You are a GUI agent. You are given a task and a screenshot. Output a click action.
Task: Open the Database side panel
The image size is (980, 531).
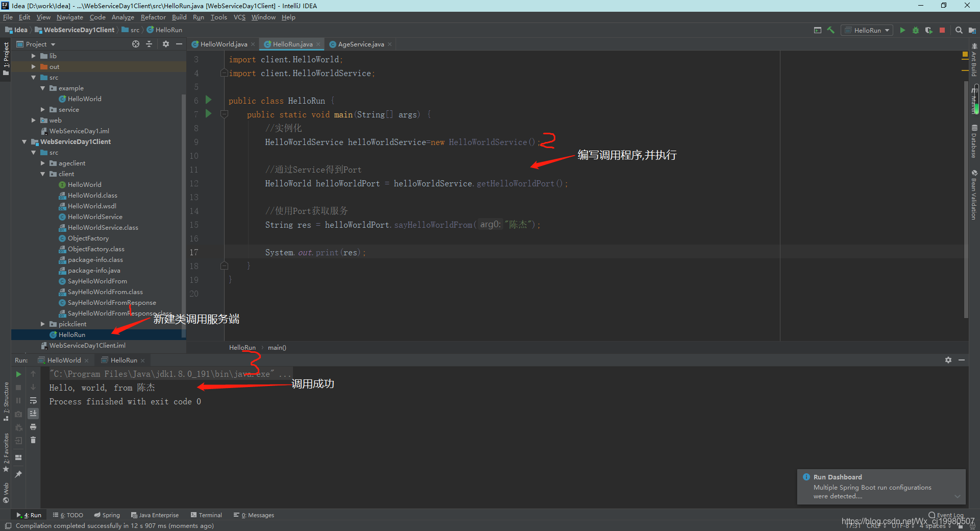pos(974,141)
